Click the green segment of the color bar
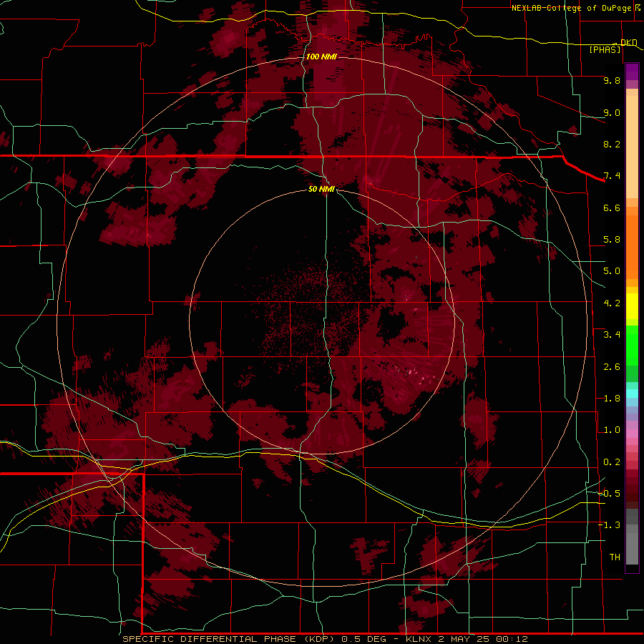 [632, 345]
